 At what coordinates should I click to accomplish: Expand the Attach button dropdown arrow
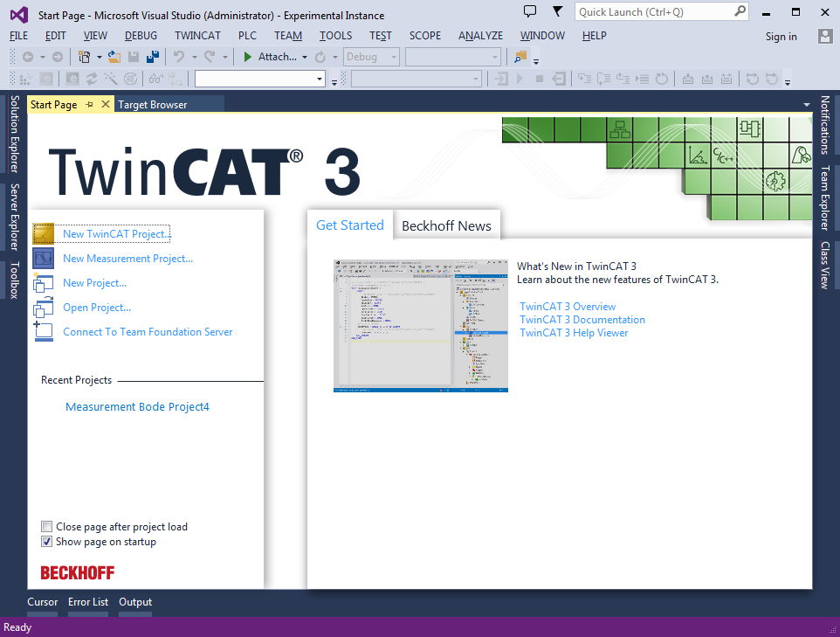coord(305,57)
